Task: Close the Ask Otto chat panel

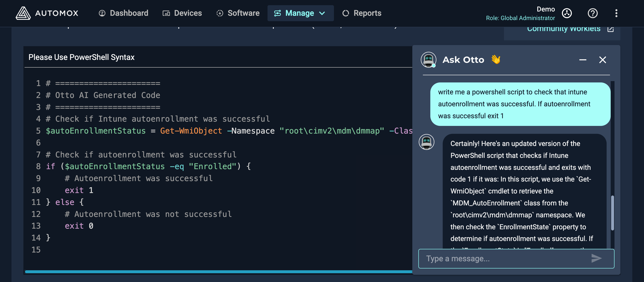Action: pyautogui.click(x=602, y=60)
